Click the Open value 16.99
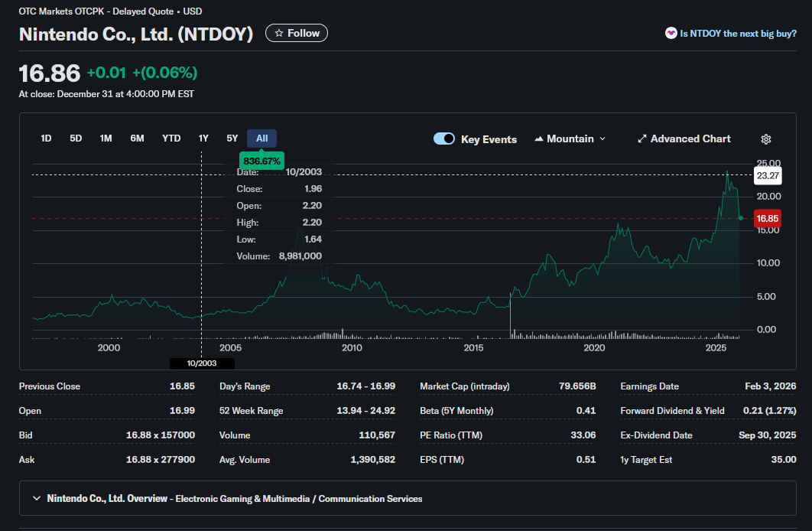The width and height of the screenshot is (812, 531). coord(182,411)
